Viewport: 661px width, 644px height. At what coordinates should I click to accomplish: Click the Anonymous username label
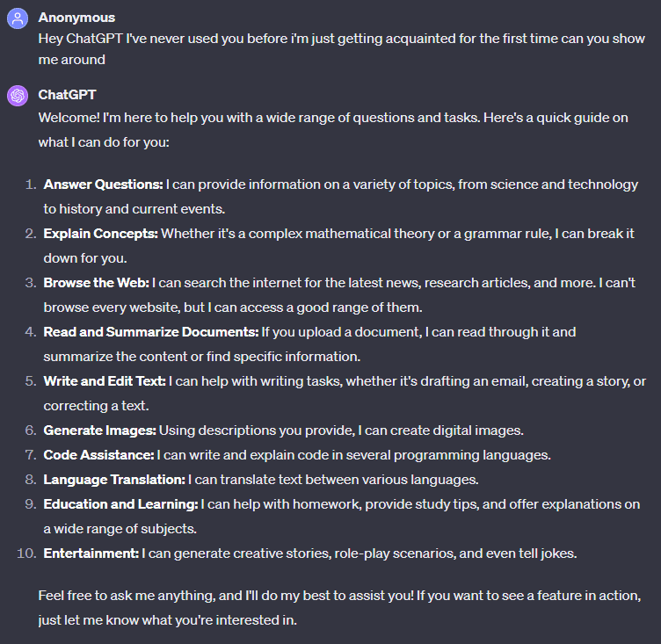pyautogui.click(x=76, y=18)
